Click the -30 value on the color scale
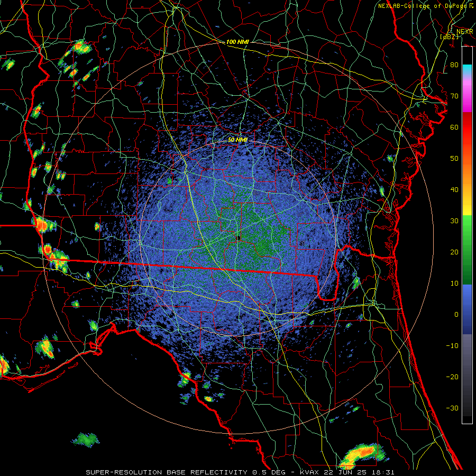 pyautogui.click(x=452, y=408)
